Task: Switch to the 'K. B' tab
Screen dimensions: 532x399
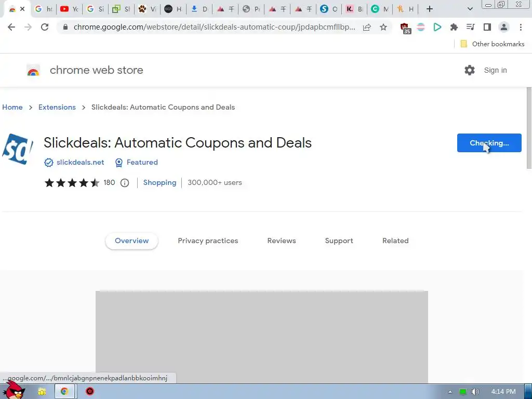Action: (x=354, y=9)
